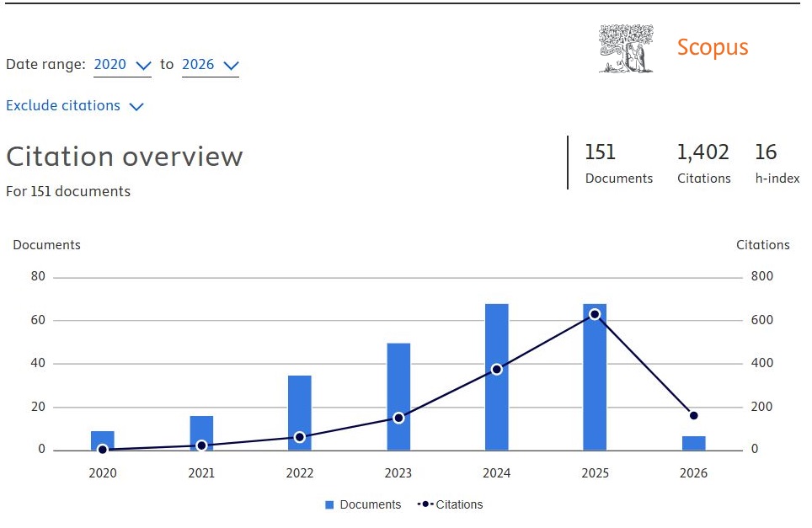Open the 2020 start year dropdown
812x528 pixels.
pos(122,65)
